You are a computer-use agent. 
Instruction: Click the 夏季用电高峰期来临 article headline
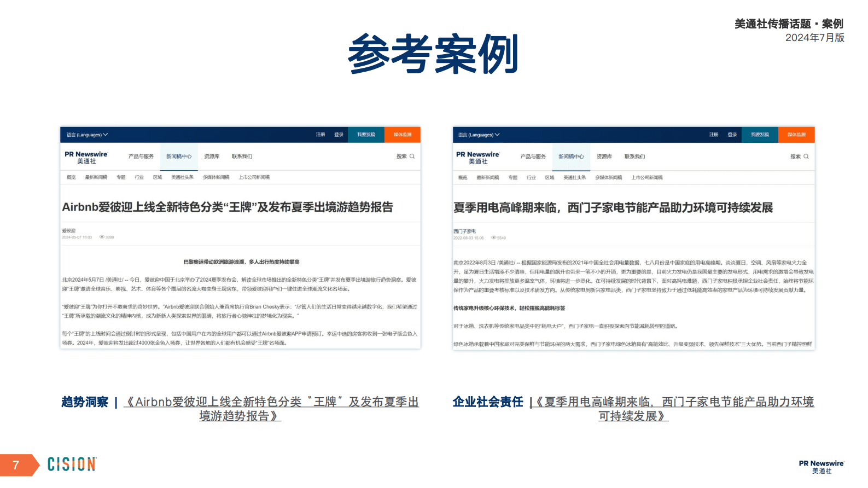click(613, 208)
